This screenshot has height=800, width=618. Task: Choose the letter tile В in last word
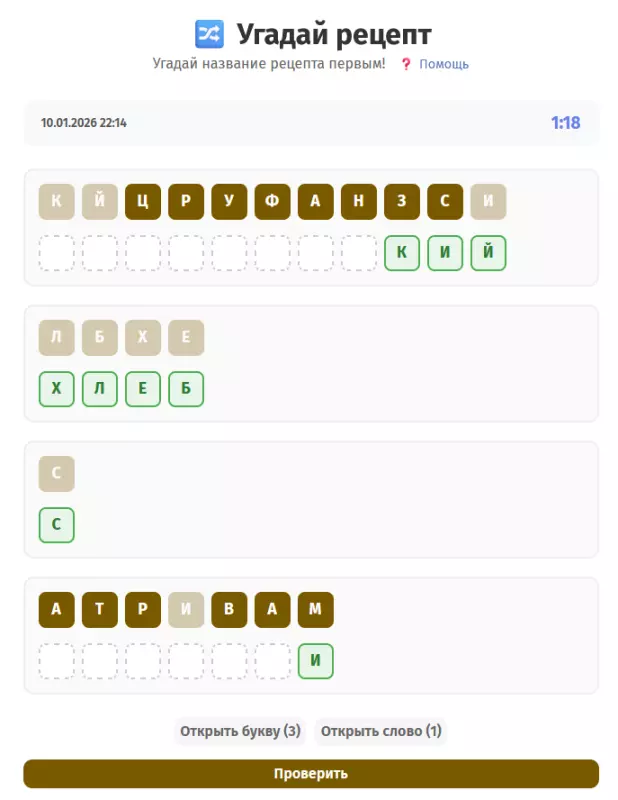coord(229,610)
